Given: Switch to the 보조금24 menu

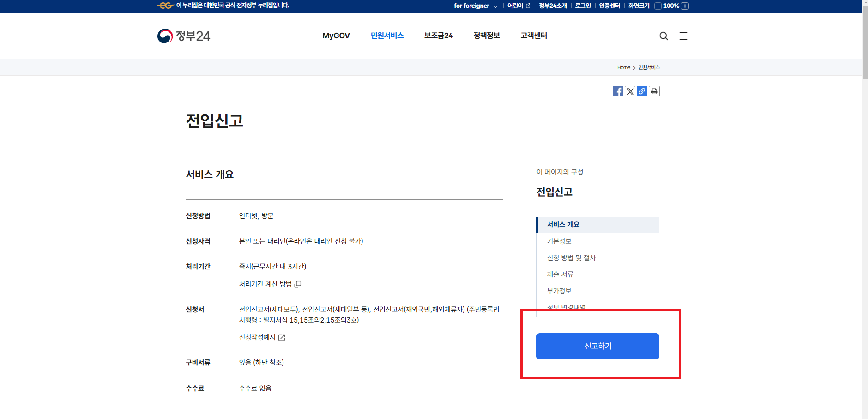Looking at the screenshot, I should point(438,36).
